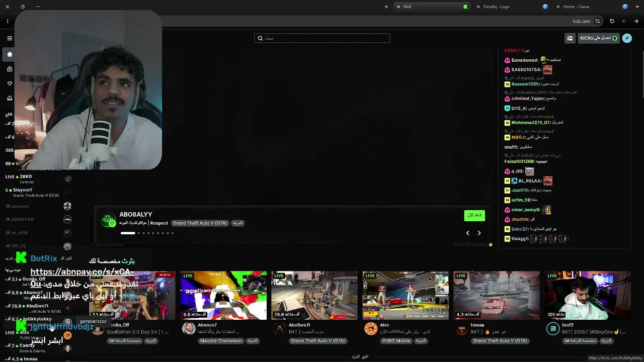Open the dashboard layout icon beside the KICKs button
The width and height of the screenshot is (644, 362).
tap(570, 38)
